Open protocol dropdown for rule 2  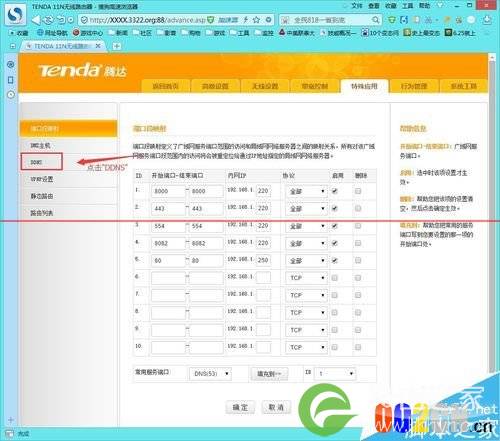pos(307,209)
